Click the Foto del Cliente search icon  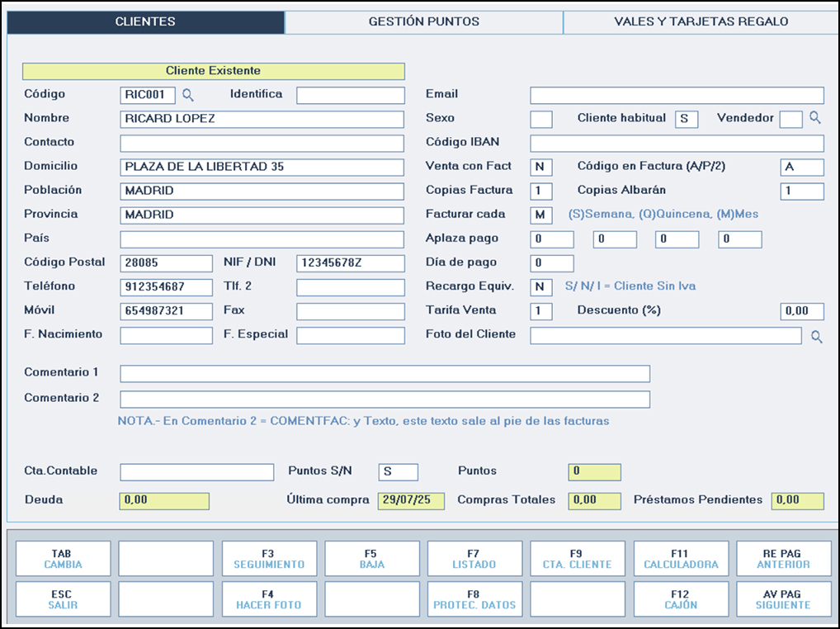816,336
